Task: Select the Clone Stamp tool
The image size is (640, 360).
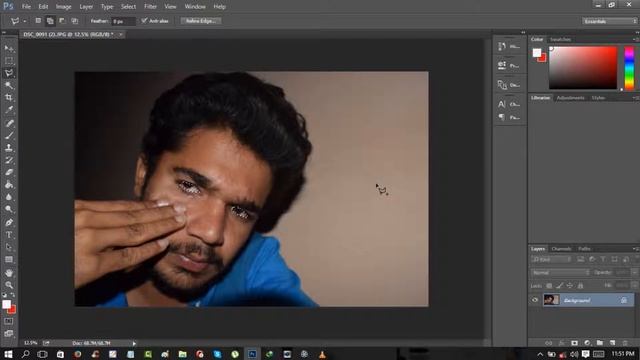Action: point(9,148)
